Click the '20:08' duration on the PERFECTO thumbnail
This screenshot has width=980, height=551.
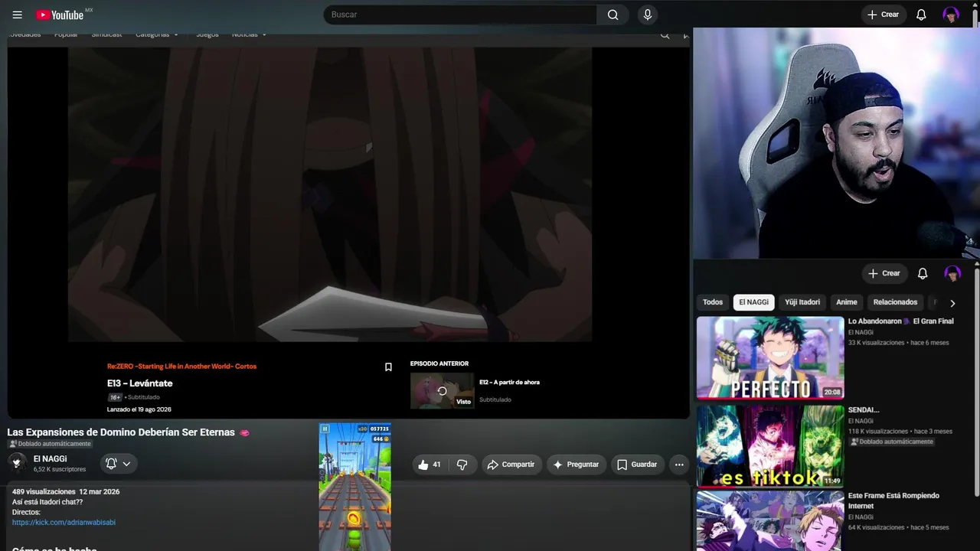[831, 392]
